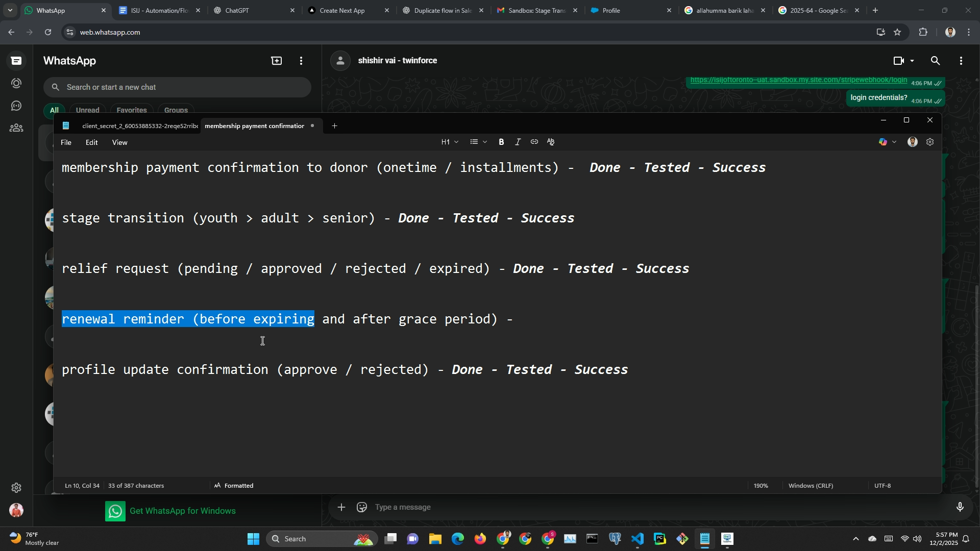
Task: Click the microphone voice message icon
Action: (x=960, y=507)
